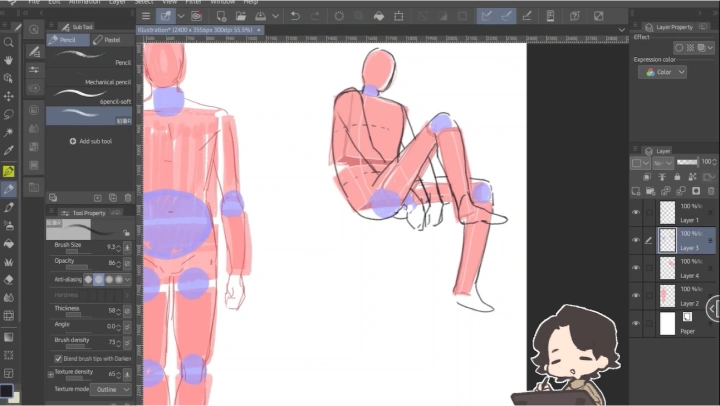The width and height of the screenshot is (720, 406).
Task: Delete sub tool with trash icon
Action: [x=128, y=198]
